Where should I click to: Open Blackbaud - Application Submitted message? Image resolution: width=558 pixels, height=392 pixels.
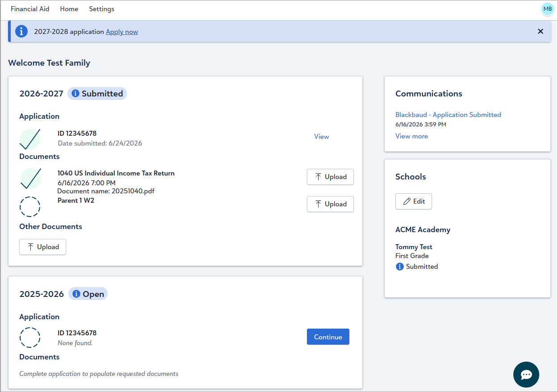[x=448, y=115]
